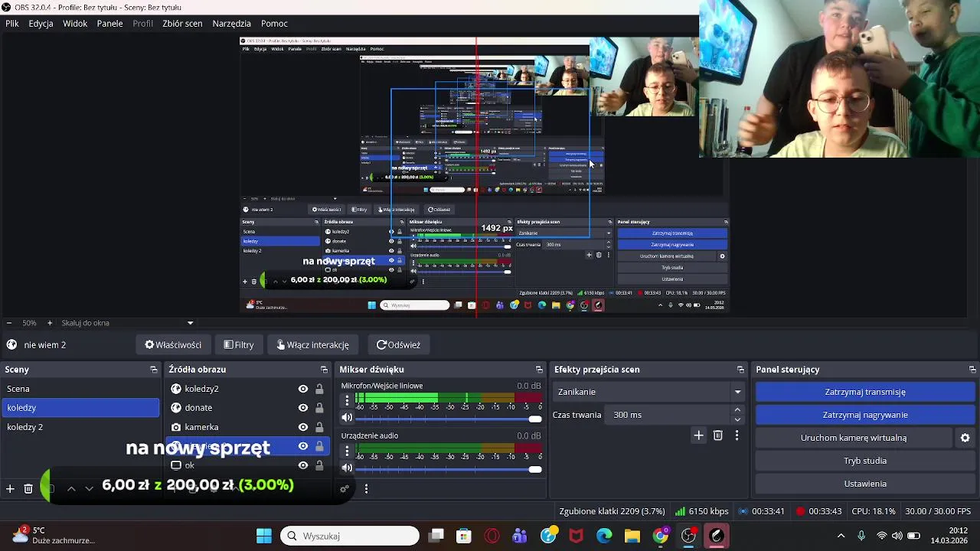The image size is (980, 551).
Task: Toggle the koledzy2 source lock
Action: tap(319, 389)
